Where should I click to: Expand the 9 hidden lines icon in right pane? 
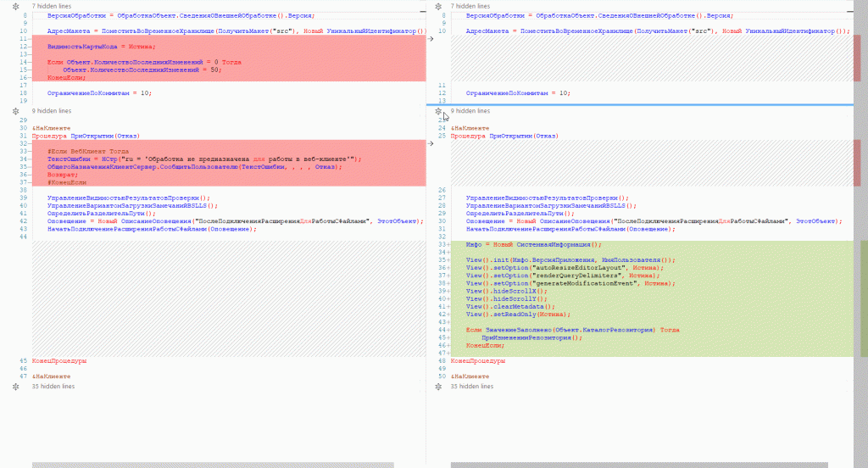coord(438,111)
